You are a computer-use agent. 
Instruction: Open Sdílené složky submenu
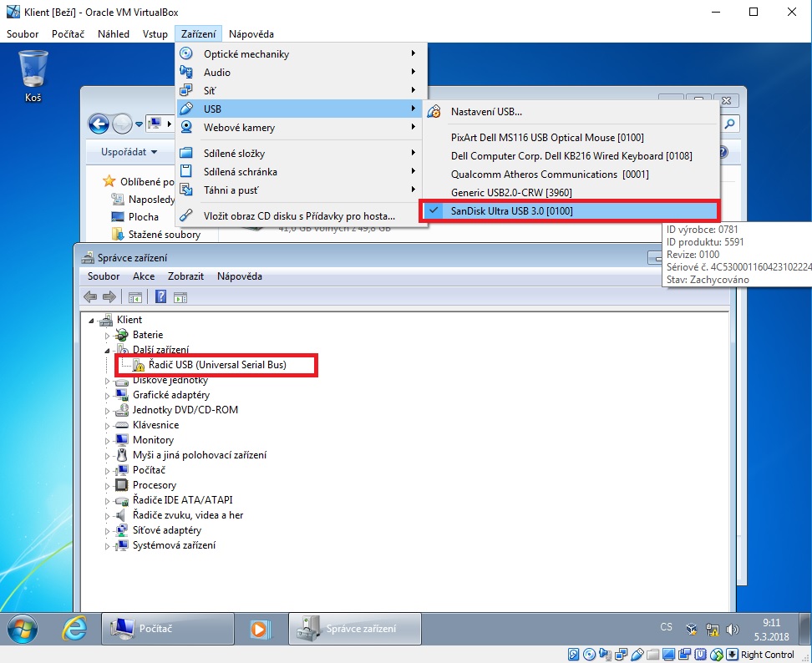301,153
